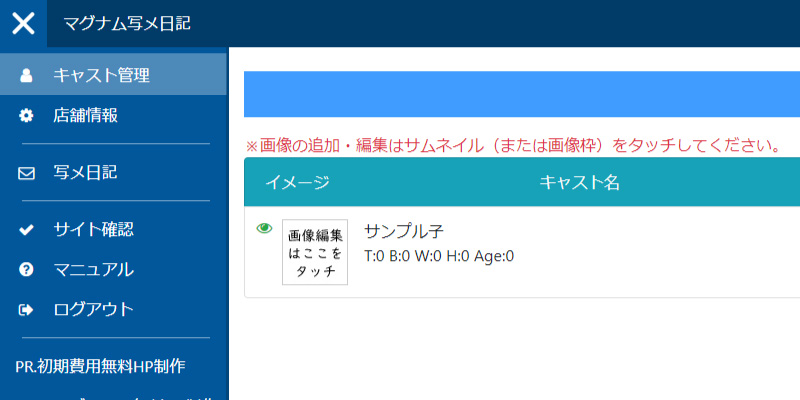Open the マニュアル menu text
This screenshot has height=400, width=800.
(93, 270)
